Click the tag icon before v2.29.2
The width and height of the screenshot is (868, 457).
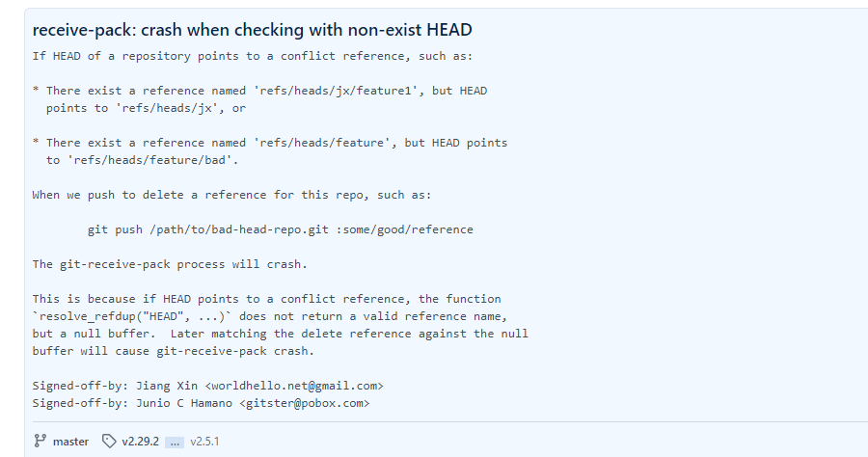pyautogui.click(x=109, y=441)
